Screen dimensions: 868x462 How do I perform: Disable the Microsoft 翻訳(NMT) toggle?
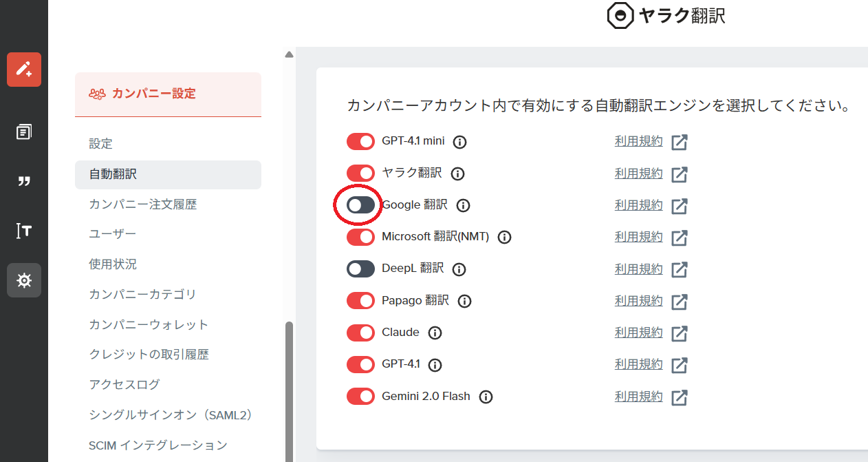(360, 237)
